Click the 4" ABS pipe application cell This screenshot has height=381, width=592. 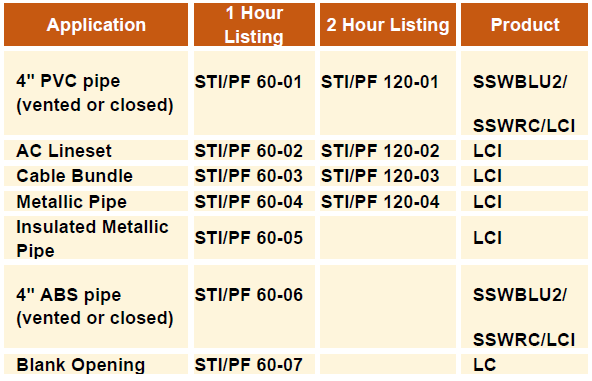[96, 306]
